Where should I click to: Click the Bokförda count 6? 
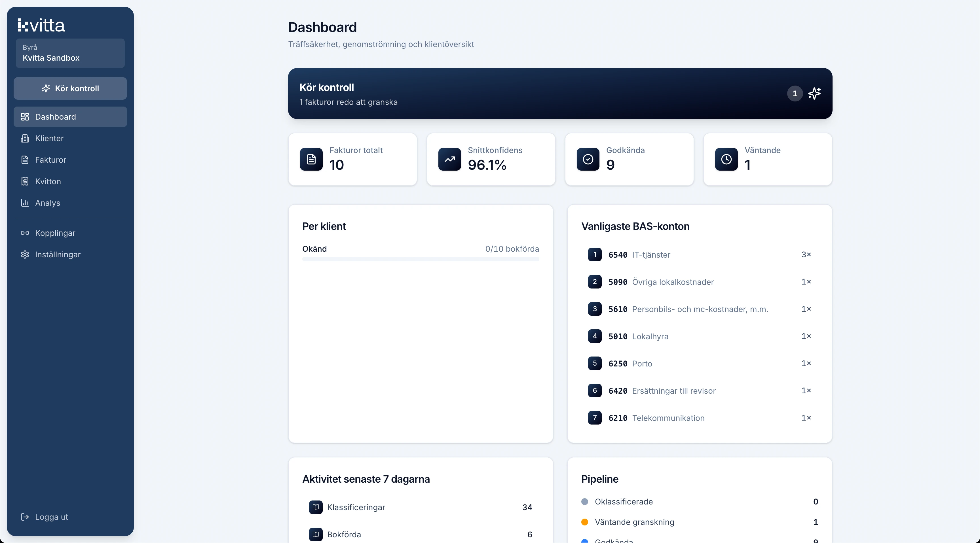point(530,534)
